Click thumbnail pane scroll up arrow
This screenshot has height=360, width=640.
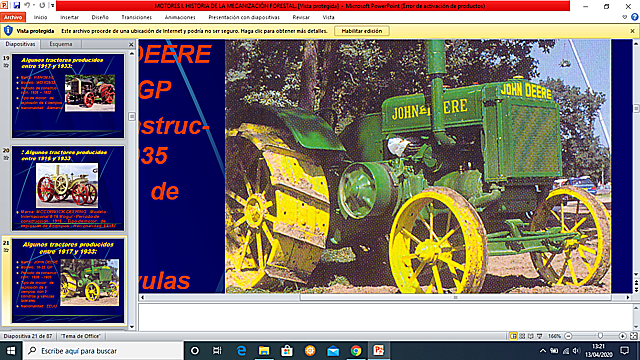[131, 53]
